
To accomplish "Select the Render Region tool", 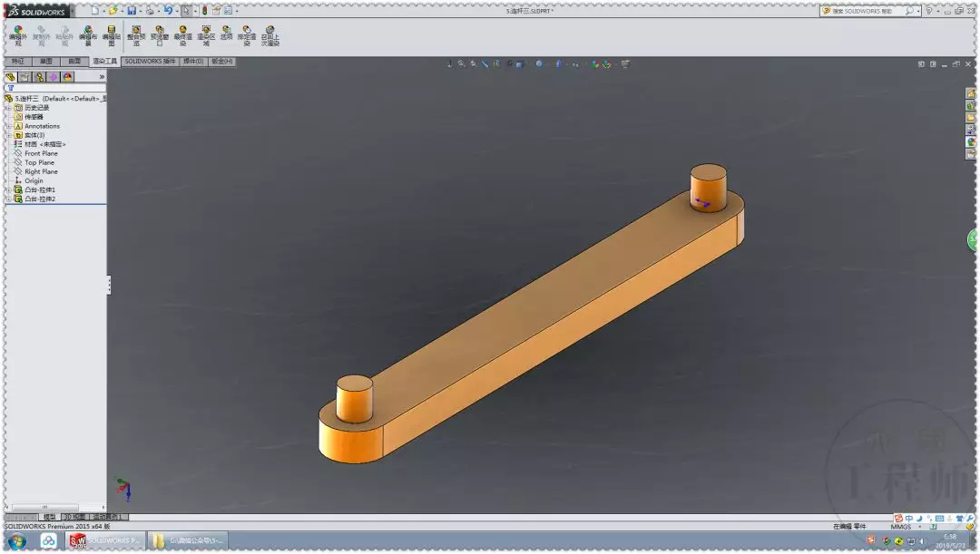I will (206, 35).
